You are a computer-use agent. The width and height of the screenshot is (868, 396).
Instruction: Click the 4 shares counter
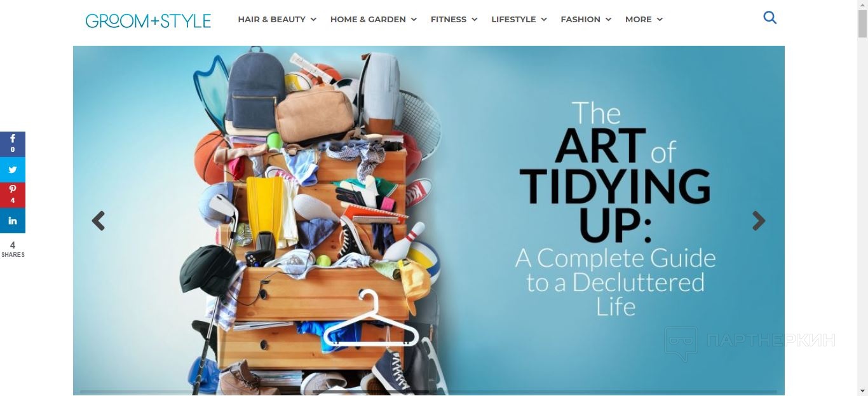13,249
